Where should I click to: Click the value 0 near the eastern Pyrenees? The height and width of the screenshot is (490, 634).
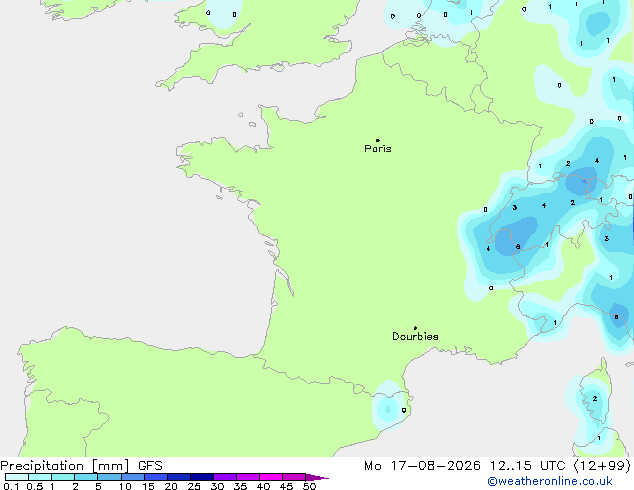pos(404,410)
